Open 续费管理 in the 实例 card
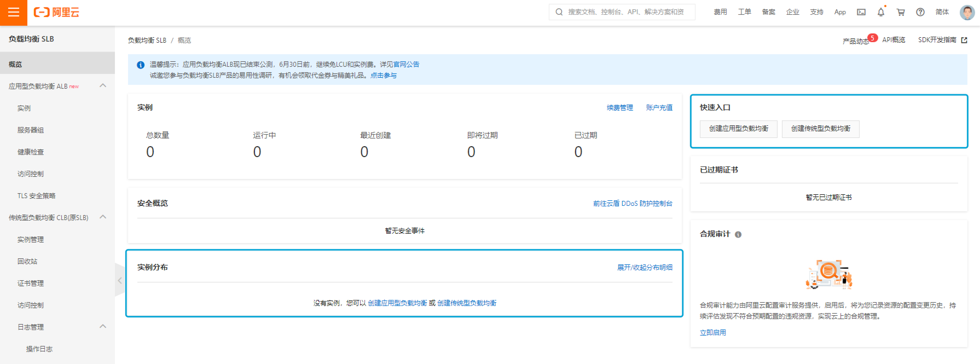 point(620,108)
